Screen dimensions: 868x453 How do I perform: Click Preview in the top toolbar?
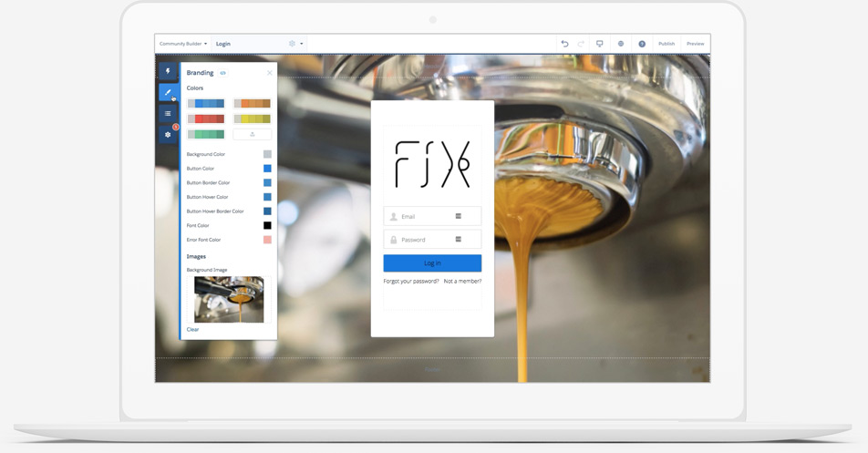[695, 44]
